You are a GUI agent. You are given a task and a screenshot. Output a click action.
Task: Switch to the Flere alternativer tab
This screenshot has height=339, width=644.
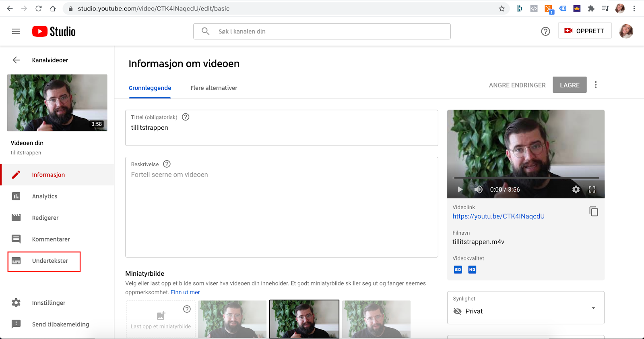point(214,88)
